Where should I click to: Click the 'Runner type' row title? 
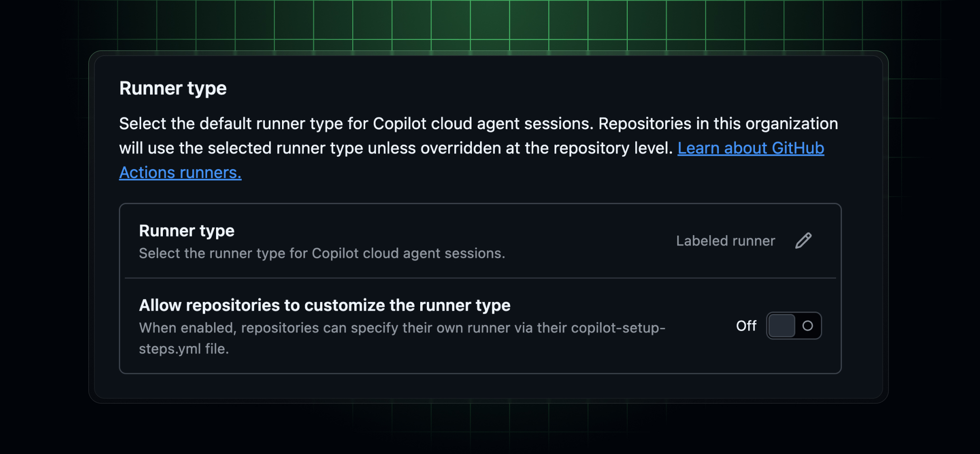point(187,231)
